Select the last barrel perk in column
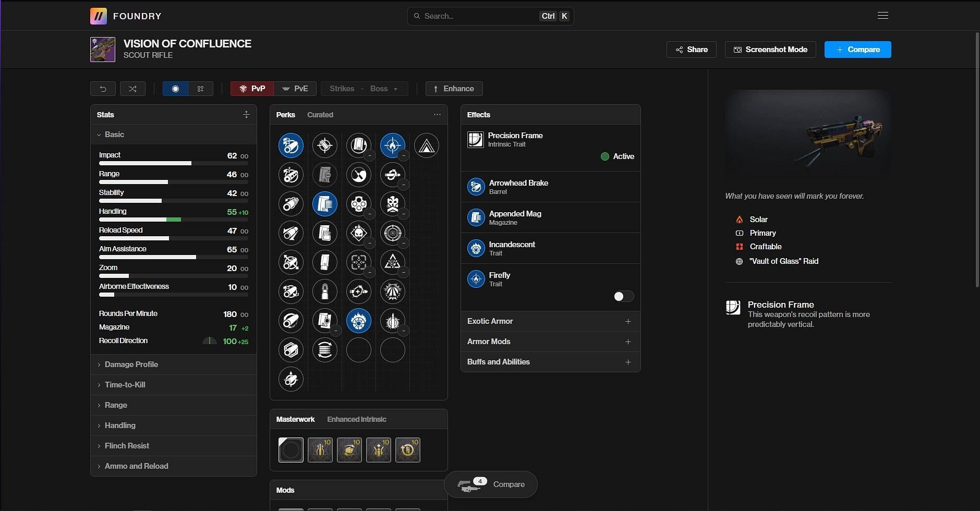 [x=291, y=379]
